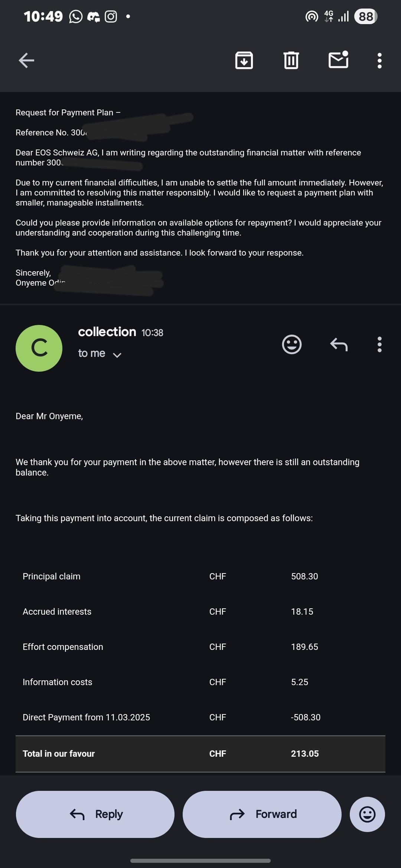Screen dimensions: 401x868
Task: Tap the Instagram status bar notification icon
Action: coord(111,17)
